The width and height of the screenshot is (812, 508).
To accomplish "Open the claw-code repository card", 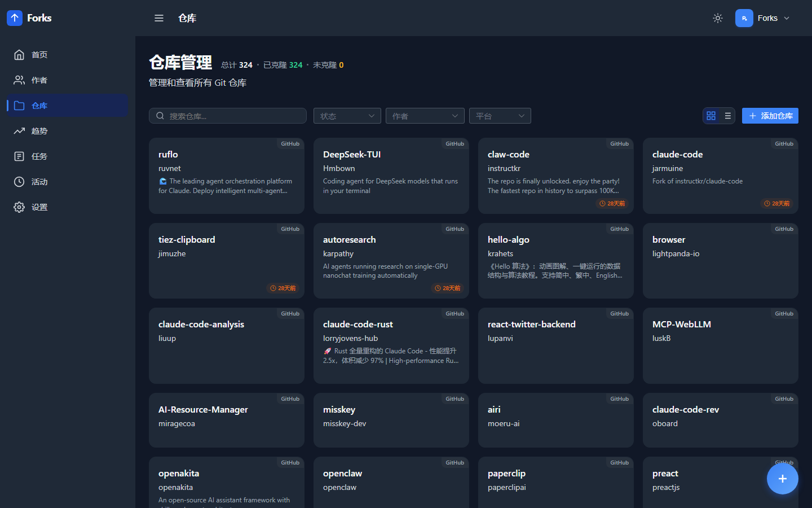I will (x=556, y=176).
